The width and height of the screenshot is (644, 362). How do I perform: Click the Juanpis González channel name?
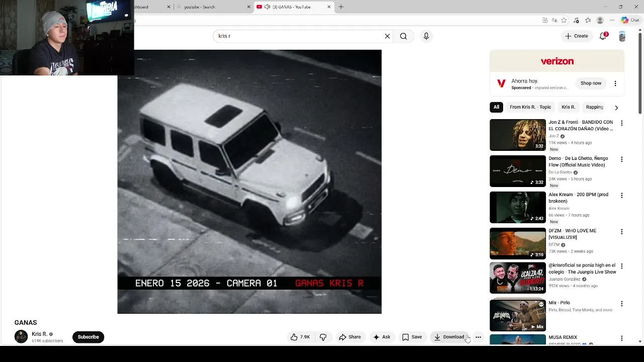tap(565, 279)
